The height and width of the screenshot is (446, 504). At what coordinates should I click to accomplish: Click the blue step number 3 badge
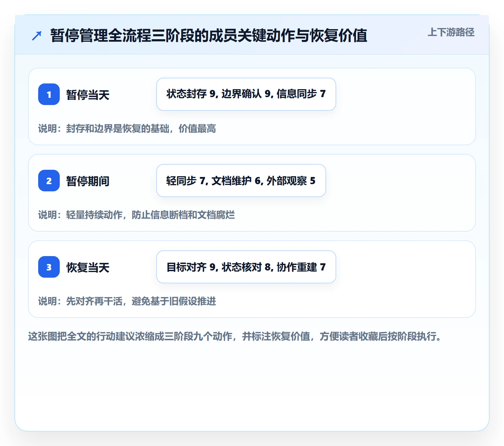click(x=49, y=267)
